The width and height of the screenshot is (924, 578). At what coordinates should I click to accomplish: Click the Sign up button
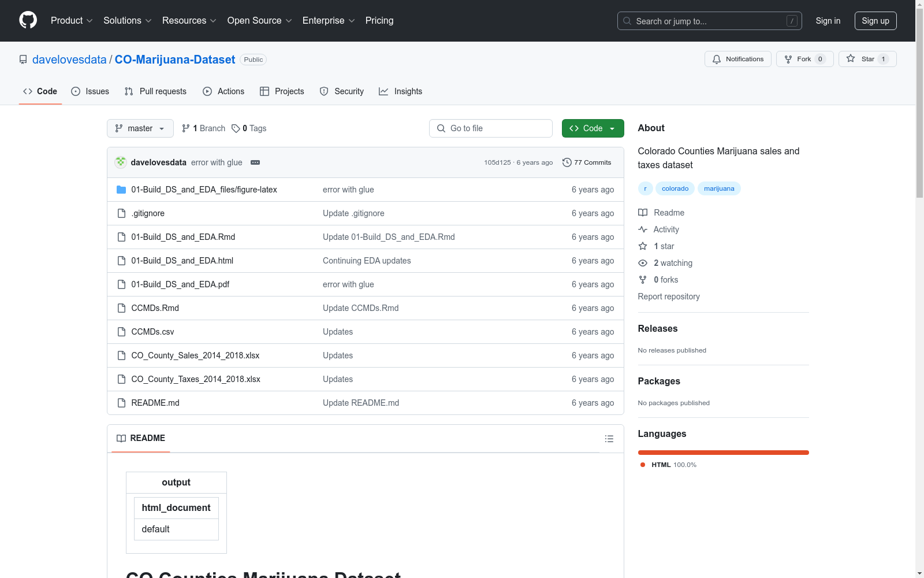coord(875,21)
